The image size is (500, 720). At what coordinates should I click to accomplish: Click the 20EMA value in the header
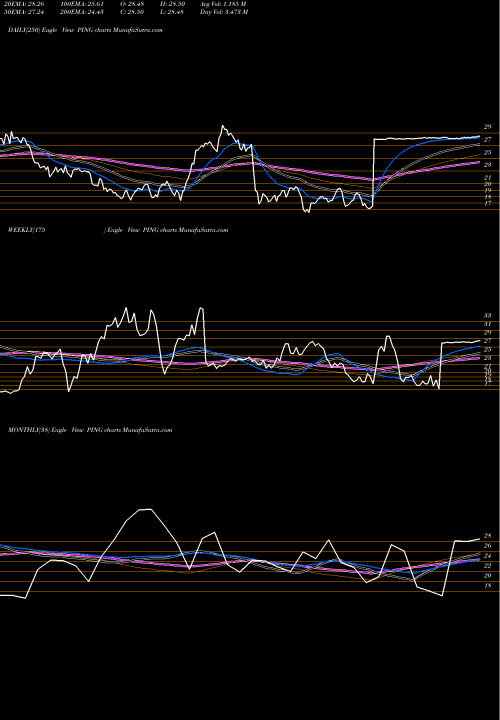tap(24, 4)
